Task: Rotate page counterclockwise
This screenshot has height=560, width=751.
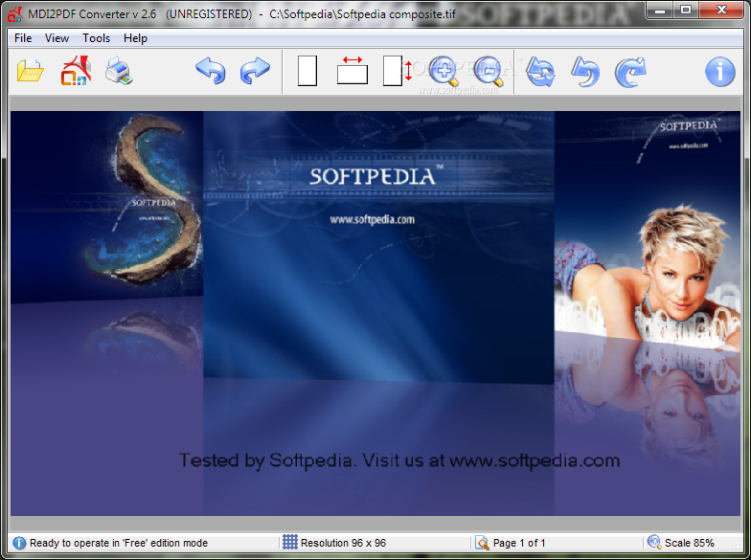Action: click(x=585, y=72)
